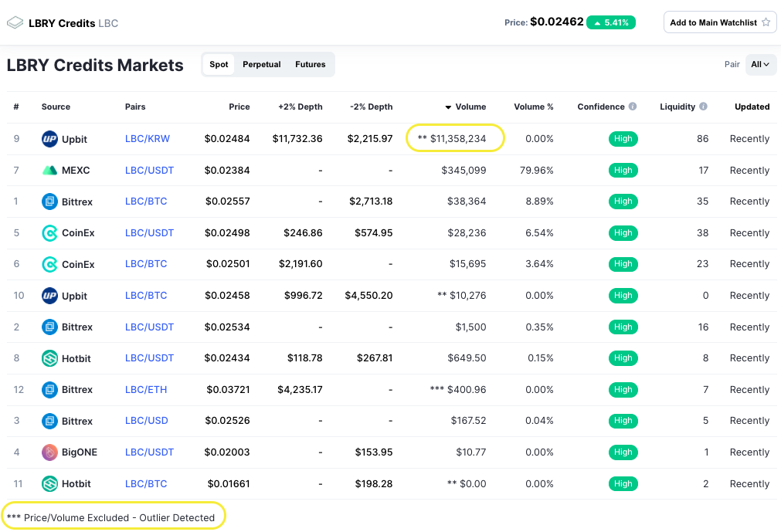Screen dimensions: 781x532
Task: Sort by the Price column header
Action: click(239, 107)
